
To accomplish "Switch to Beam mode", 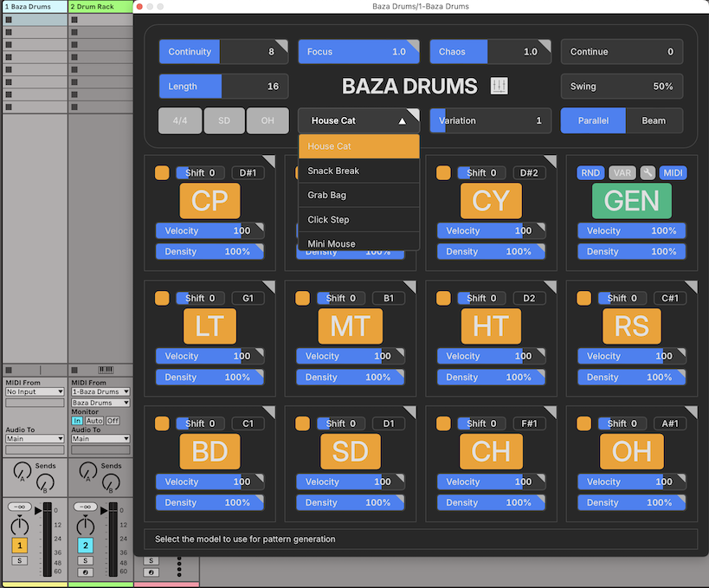I will [x=653, y=120].
